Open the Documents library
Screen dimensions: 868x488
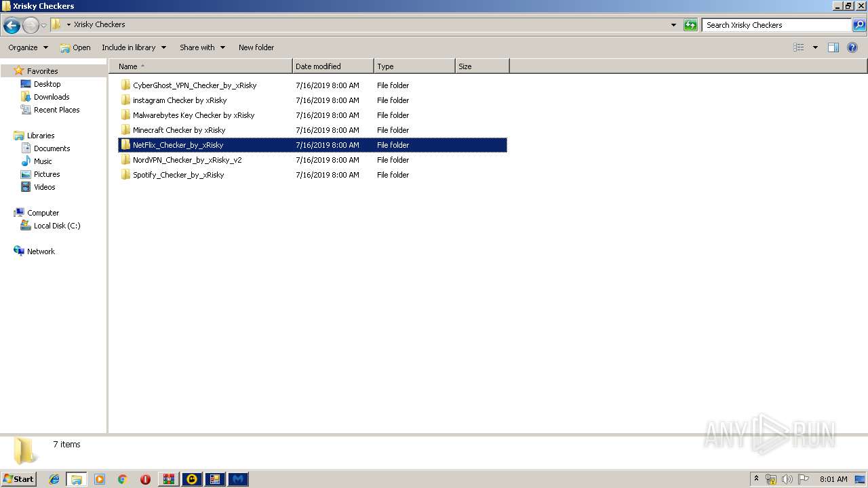click(52, 148)
